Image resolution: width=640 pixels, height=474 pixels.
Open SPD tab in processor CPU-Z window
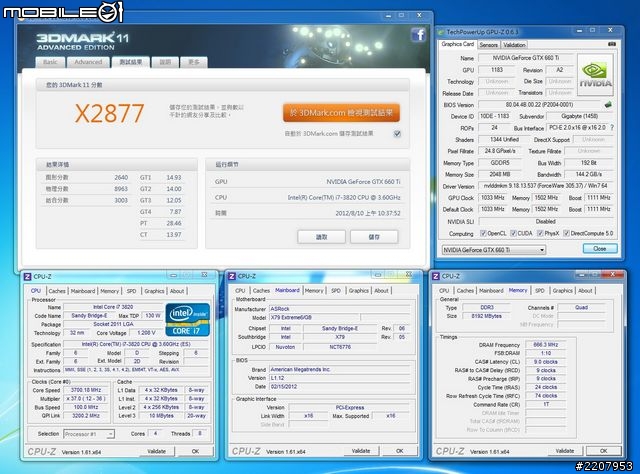[x=131, y=291]
